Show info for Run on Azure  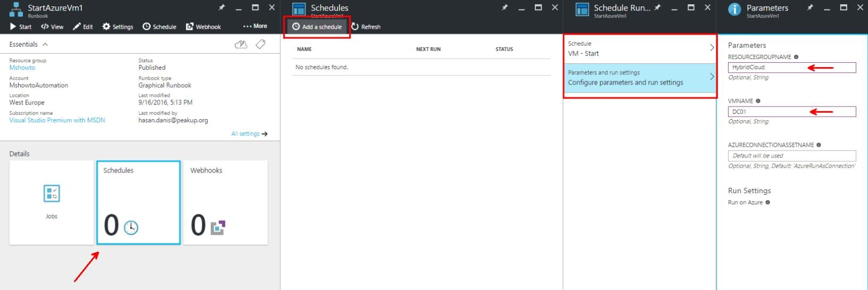(767, 202)
